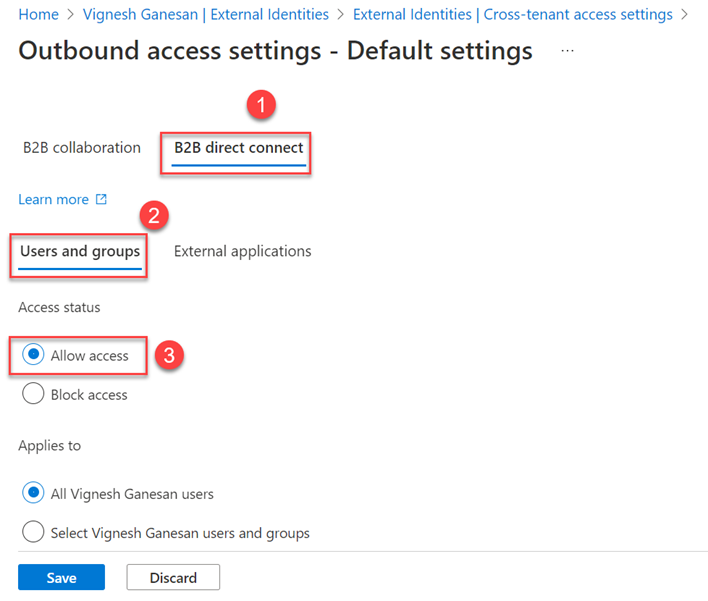
Task: Select All Vignesh Ganesan users radio
Action: tap(33, 493)
